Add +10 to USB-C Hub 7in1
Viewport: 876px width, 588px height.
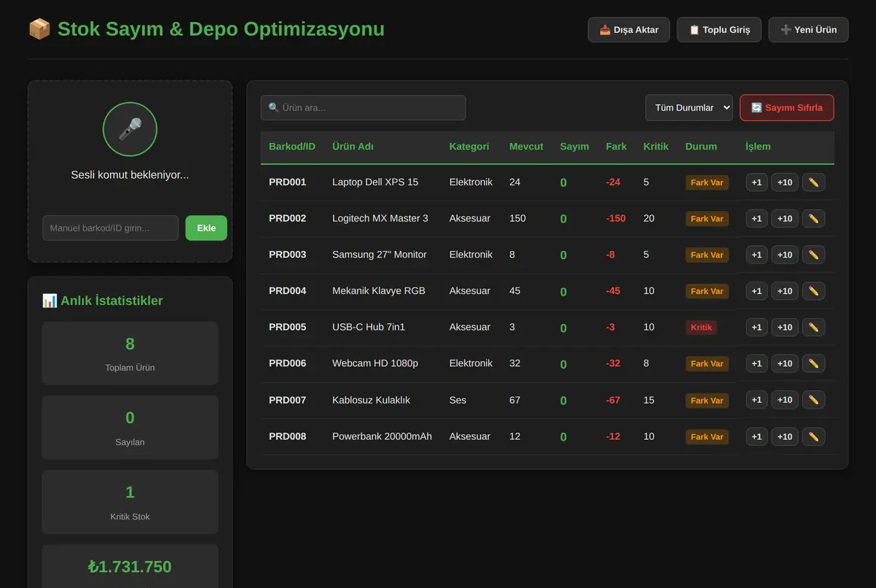click(785, 328)
